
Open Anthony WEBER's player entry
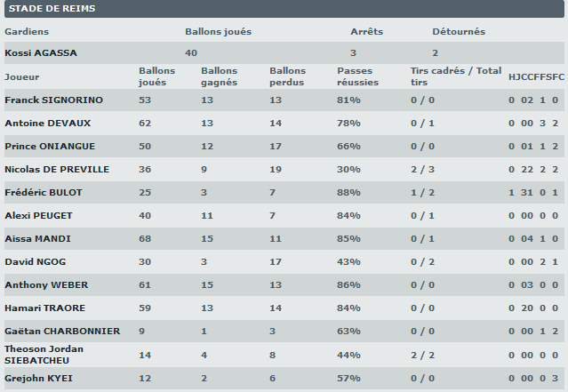point(45,285)
